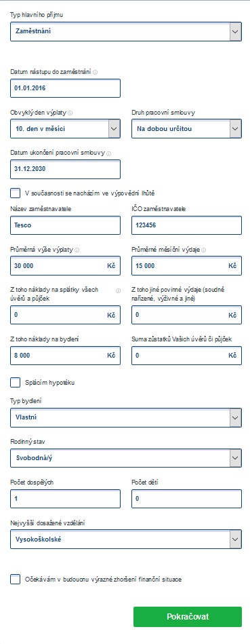Expand Typ bydlení dropdown
This screenshot has height=644, width=250.
(126, 417)
